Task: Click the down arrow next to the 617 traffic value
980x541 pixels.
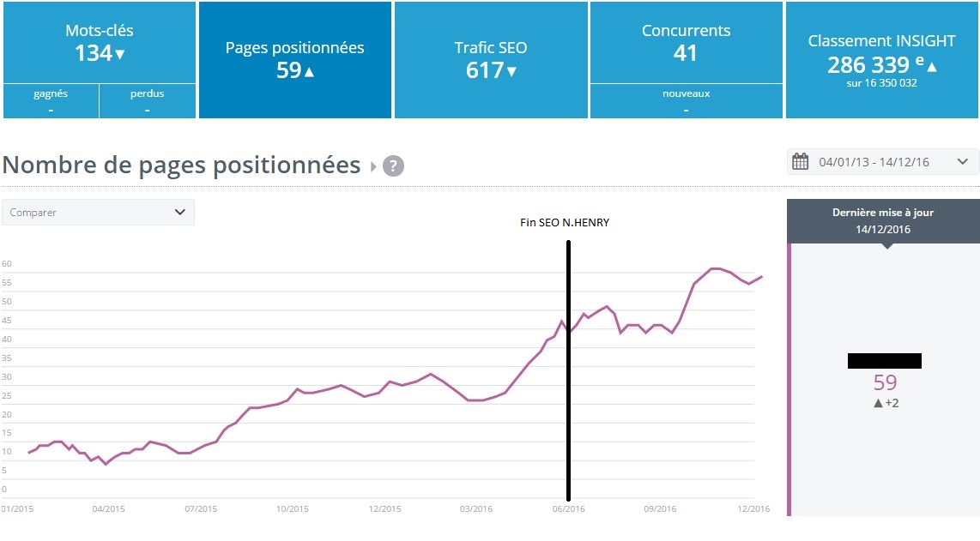Action: click(x=511, y=73)
